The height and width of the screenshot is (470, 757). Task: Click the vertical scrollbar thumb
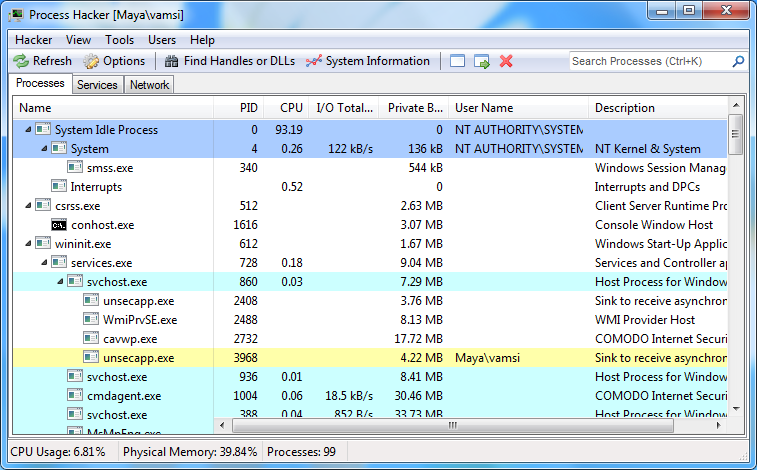(736, 134)
